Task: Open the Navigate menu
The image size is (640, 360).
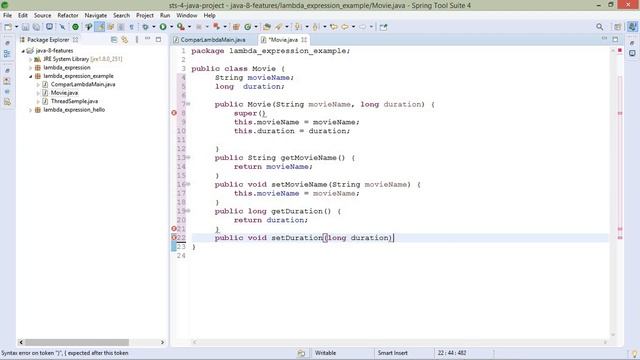Action: [96, 15]
